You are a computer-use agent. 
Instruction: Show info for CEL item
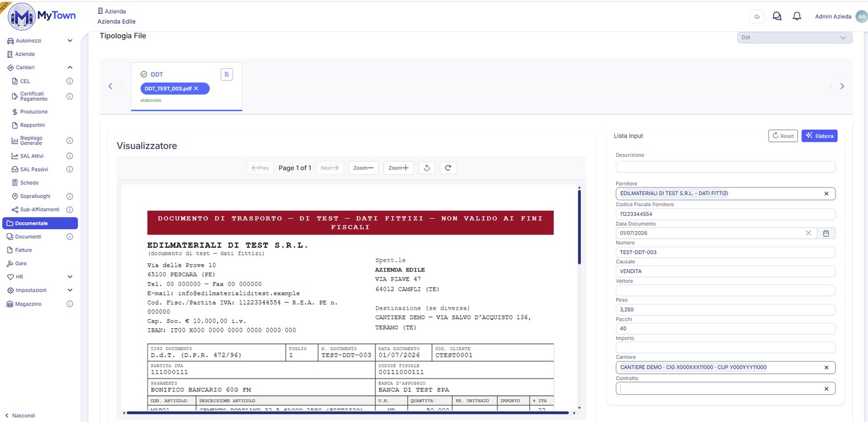coord(69,81)
